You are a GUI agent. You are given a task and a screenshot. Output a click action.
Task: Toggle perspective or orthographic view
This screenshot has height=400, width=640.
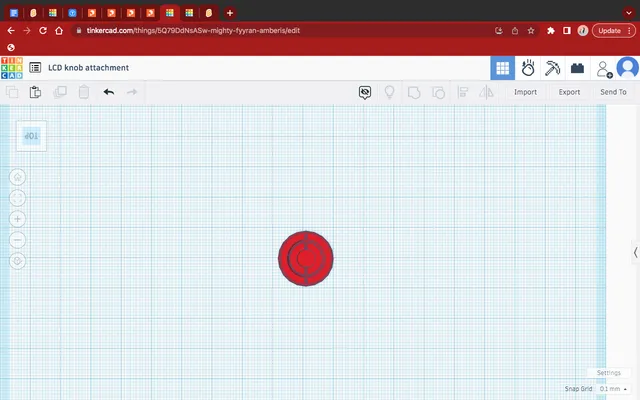(x=18, y=261)
